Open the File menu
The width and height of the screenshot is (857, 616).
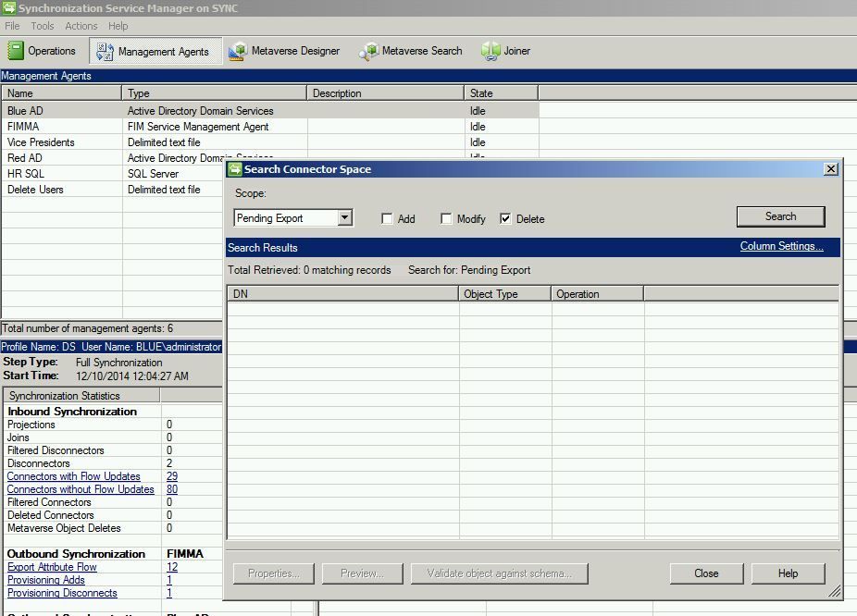pos(12,26)
